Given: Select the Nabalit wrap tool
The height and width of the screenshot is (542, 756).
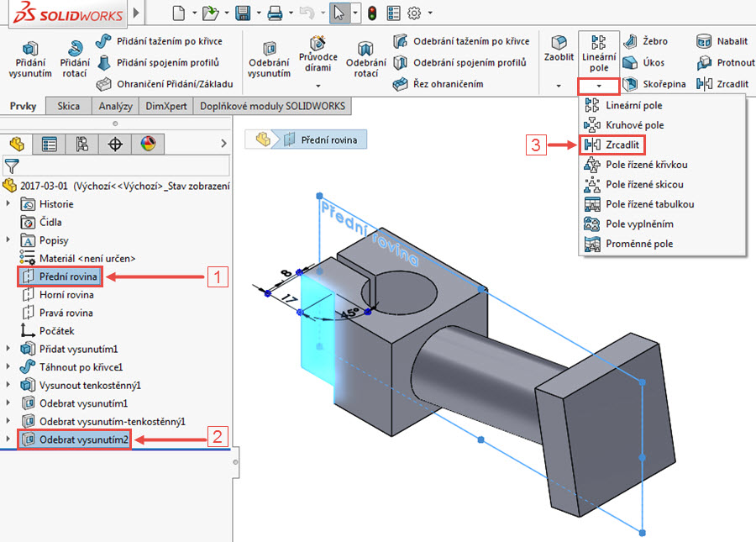Looking at the screenshot, I should click(x=722, y=41).
